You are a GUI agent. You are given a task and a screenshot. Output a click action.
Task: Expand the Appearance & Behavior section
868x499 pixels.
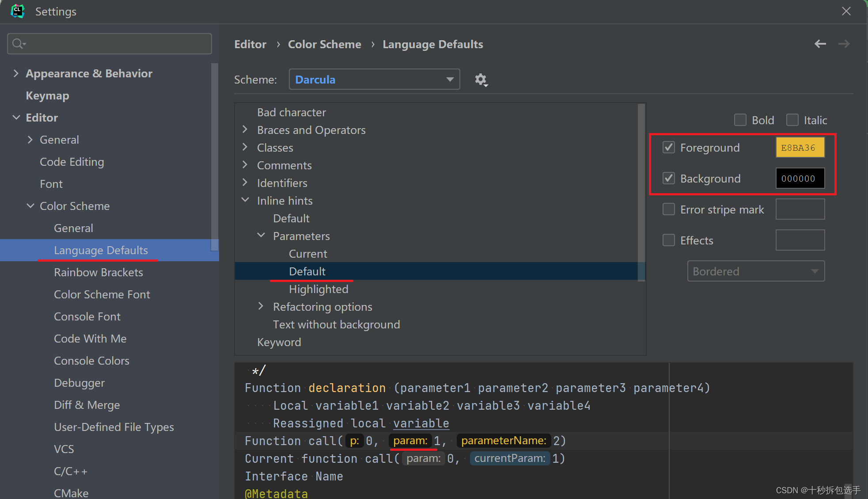(16, 73)
